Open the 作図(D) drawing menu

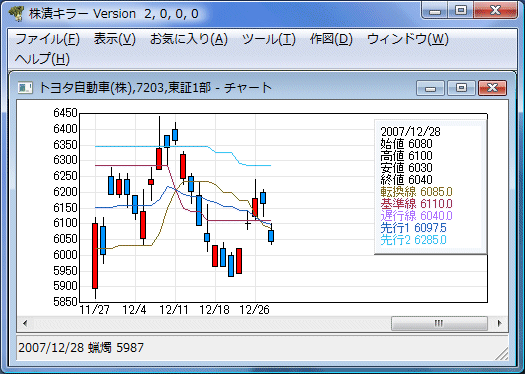point(331,39)
